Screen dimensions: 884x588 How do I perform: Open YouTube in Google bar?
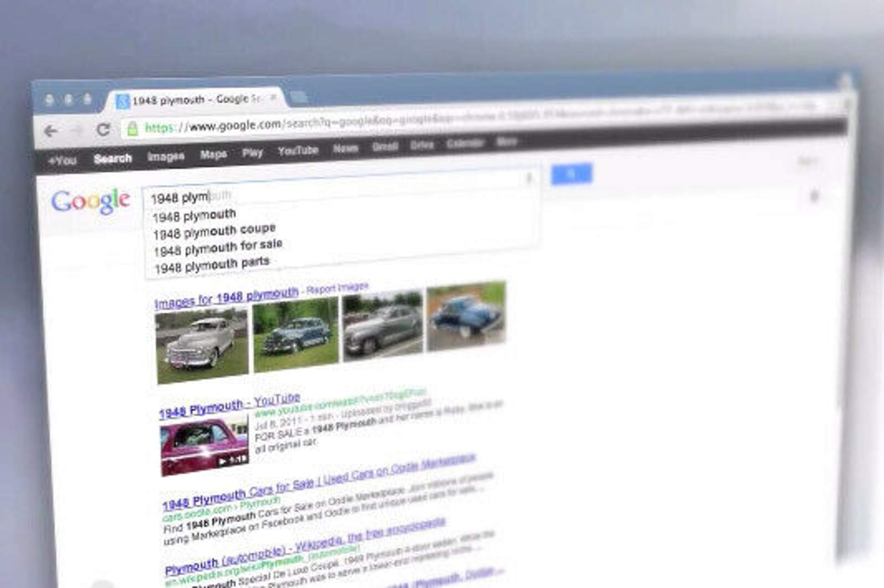click(298, 150)
